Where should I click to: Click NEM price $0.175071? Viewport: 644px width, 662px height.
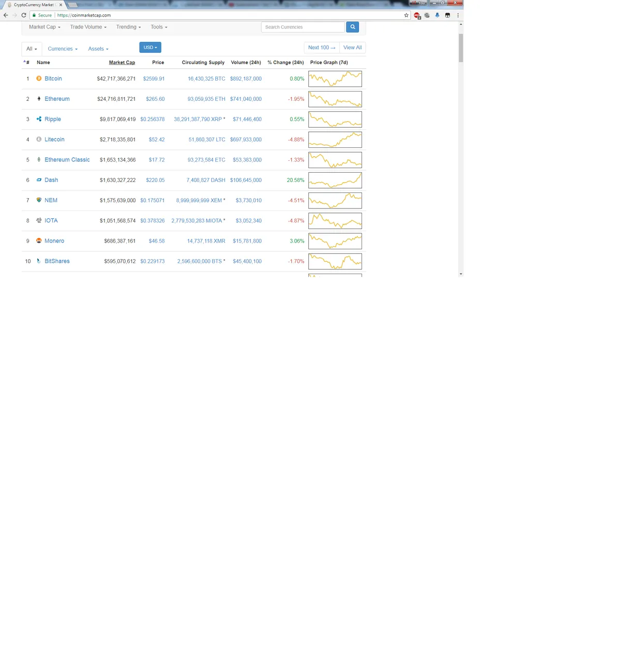click(x=153, y=200)
